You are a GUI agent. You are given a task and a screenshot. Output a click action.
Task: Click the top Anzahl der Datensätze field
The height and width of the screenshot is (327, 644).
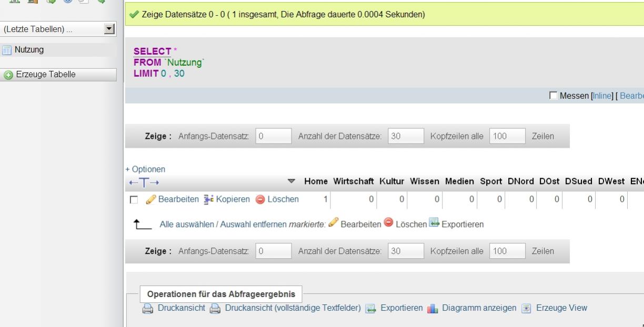406,136
